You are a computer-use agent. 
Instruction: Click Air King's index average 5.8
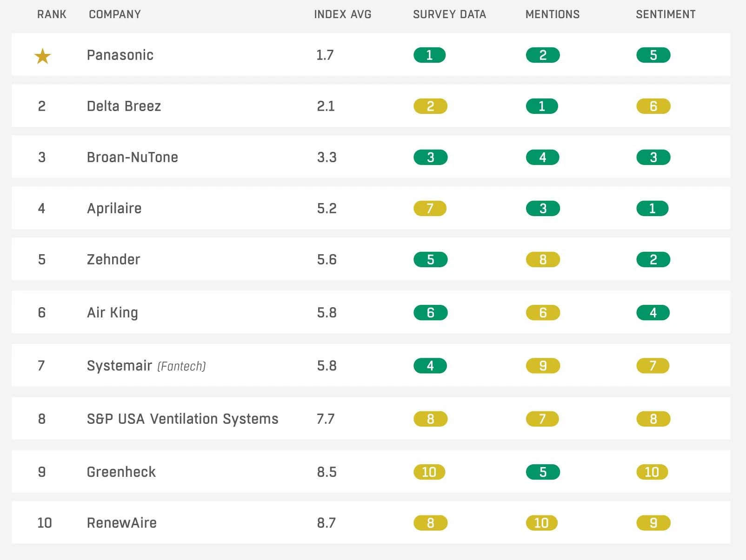327,312
